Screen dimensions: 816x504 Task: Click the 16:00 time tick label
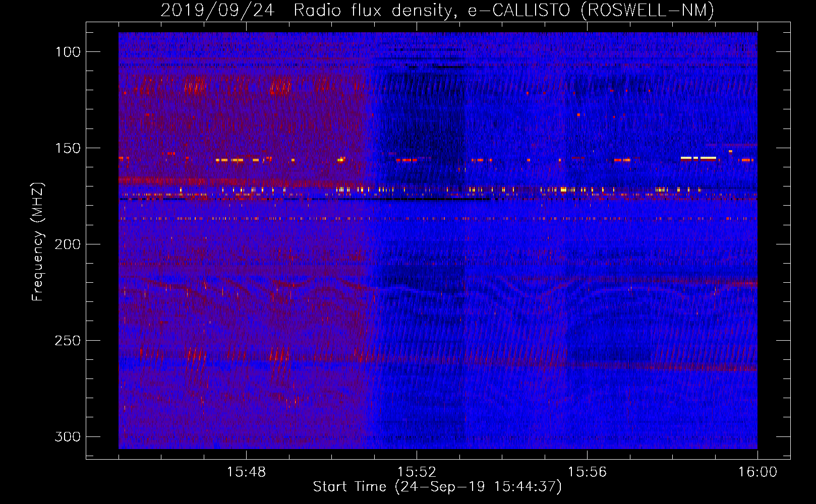757,472
